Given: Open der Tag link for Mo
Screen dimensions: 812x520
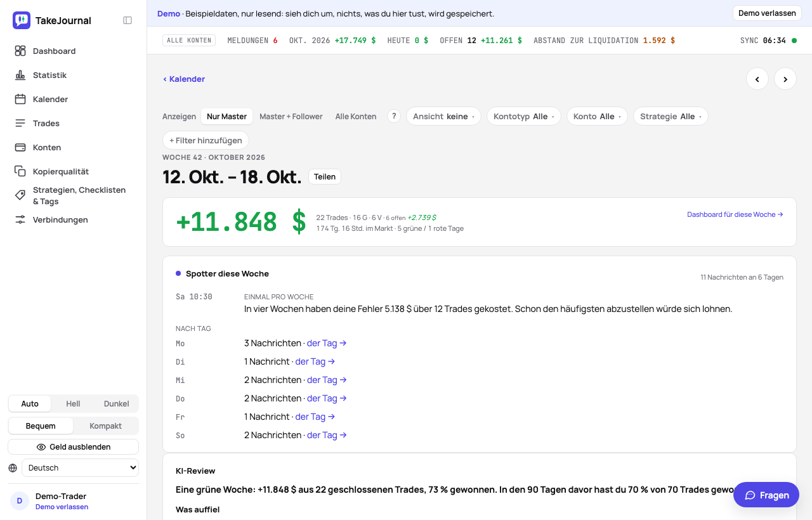Looking at the screenshot, I should pyautogui.click(x=327, y=343).
